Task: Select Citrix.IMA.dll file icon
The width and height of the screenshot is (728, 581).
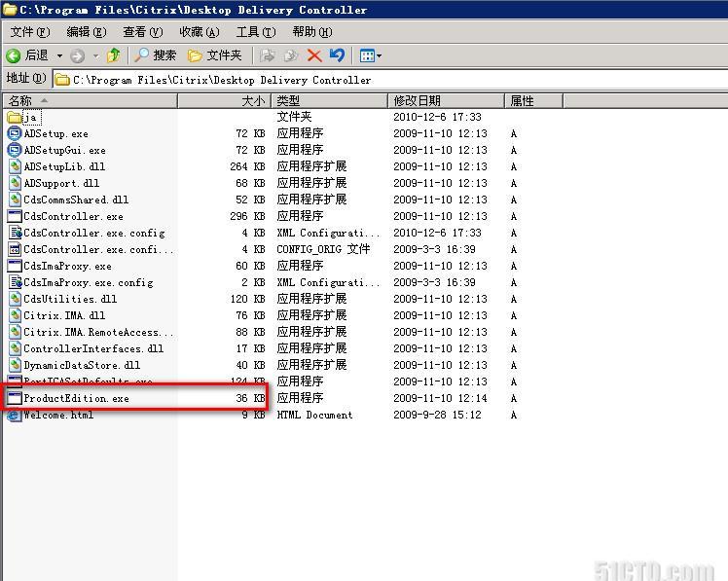Action: pyautogui.click(x=15, y=315)
